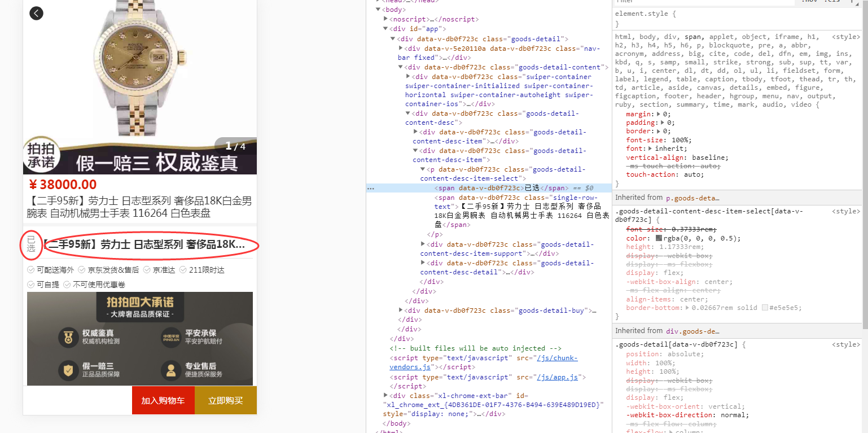The image size is (868, 433).
Task: Edit the touch-action: auto value
Action: point(691,174)
